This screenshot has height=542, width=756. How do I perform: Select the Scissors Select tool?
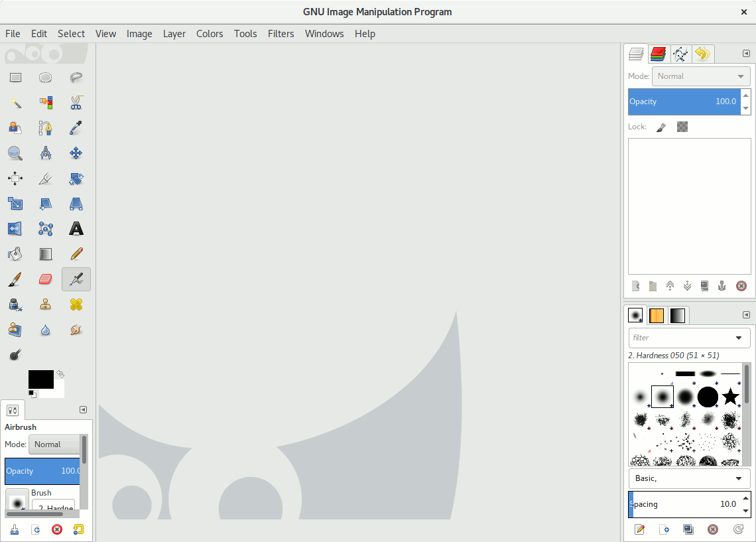(76, 103)
